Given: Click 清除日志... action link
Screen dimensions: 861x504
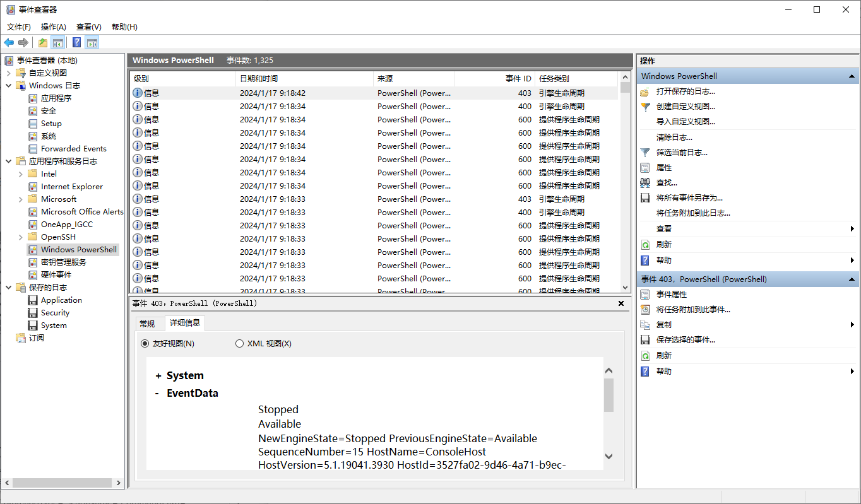Looking at the screenshot, I should (674, 137).
